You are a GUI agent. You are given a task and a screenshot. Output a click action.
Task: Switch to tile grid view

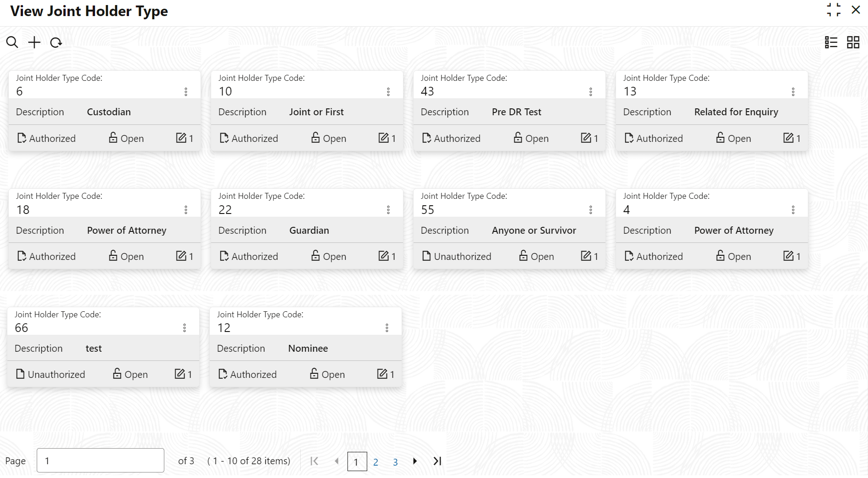click(853, 43)
